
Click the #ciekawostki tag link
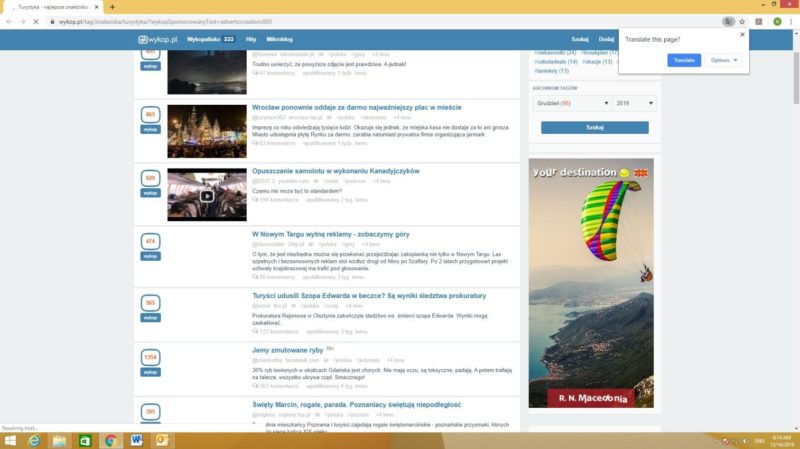556,53
